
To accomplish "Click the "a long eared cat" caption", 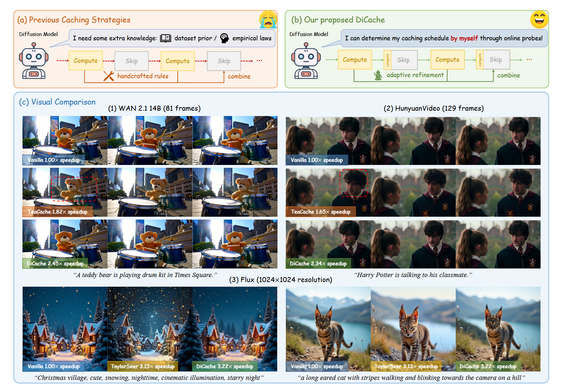I will (x=411, y=378).
